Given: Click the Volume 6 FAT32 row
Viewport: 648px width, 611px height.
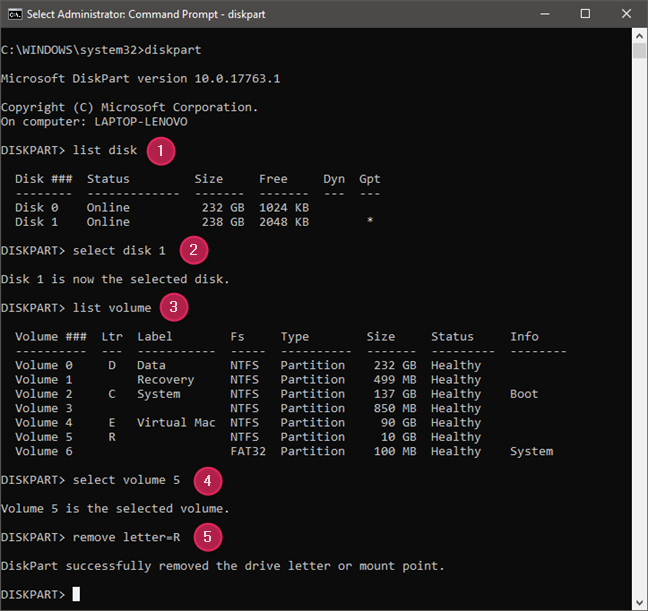Looking at the screenshot, I should pyautogui.click(x=280, y=451).
